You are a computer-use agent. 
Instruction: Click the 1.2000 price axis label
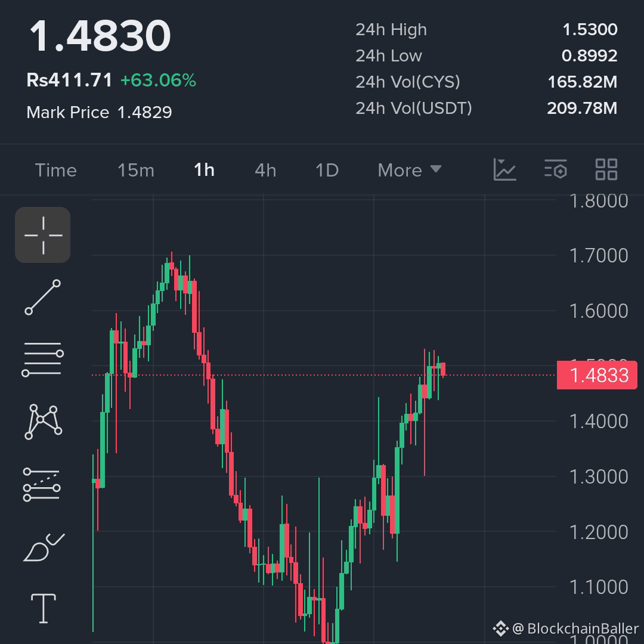599,532
